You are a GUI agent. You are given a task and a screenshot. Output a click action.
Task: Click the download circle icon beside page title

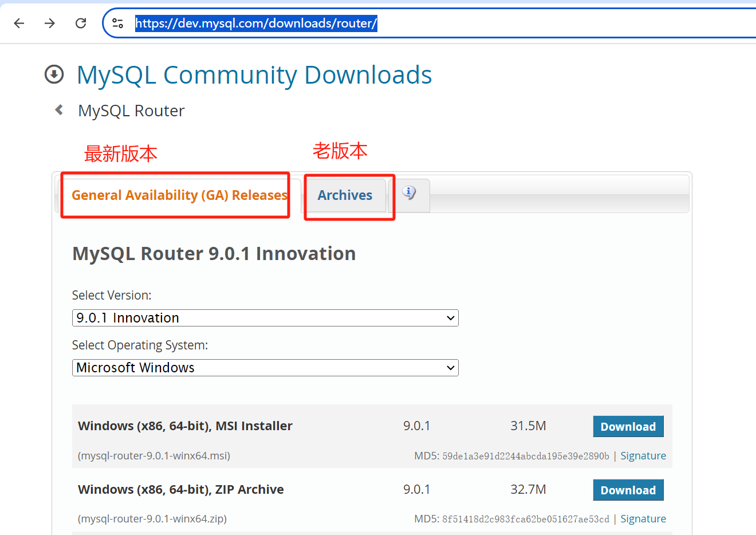click(x=54, y=74)
